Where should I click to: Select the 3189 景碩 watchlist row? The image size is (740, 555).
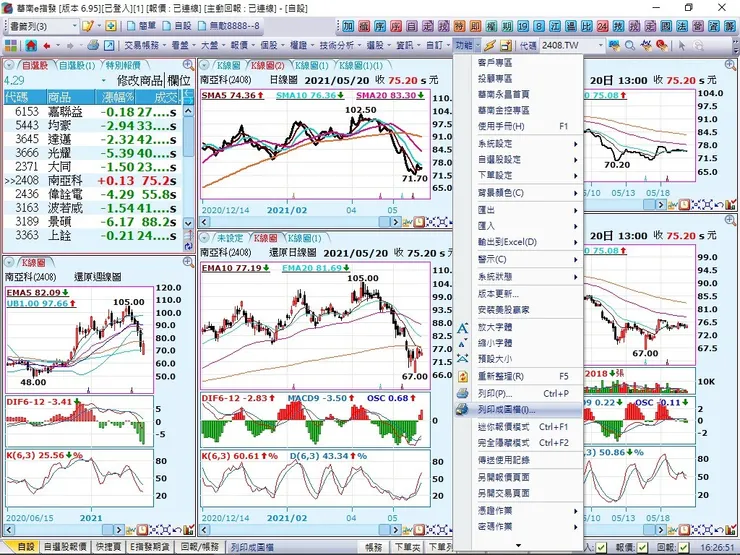tap(92, 222)
